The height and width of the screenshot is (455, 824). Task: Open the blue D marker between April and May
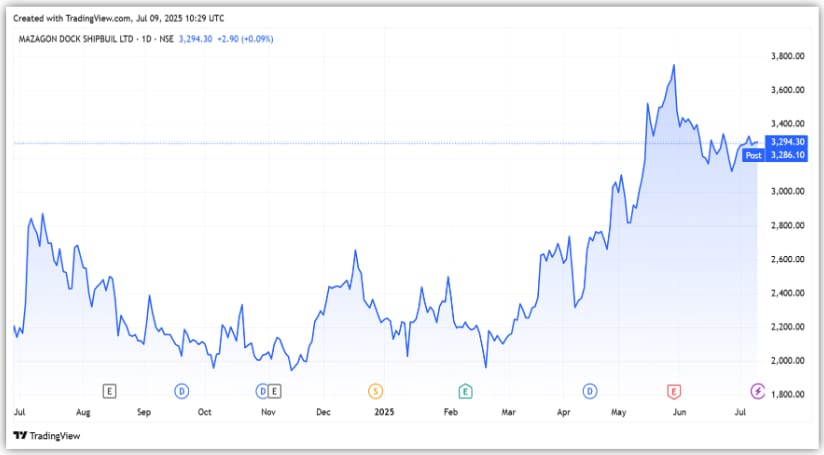[591, 390]
